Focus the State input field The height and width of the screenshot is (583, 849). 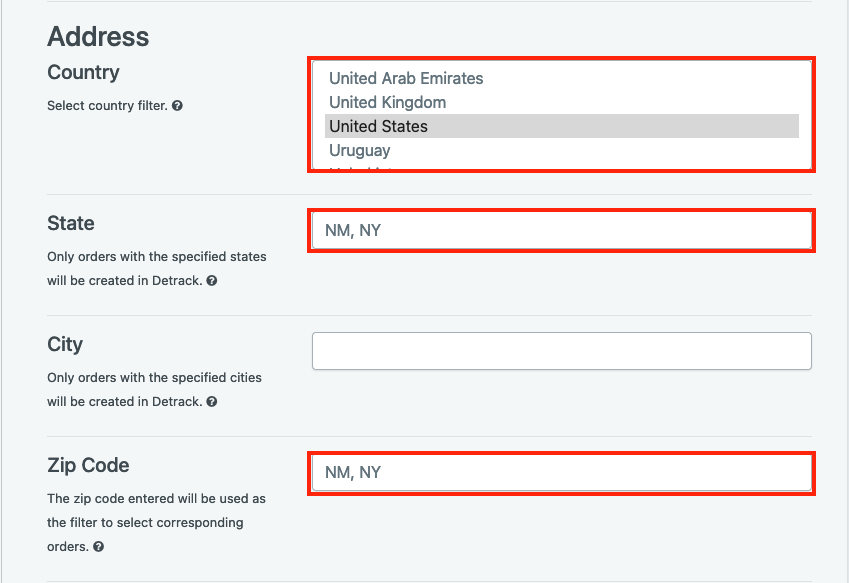pyautogui.click(x=561, y=231)
